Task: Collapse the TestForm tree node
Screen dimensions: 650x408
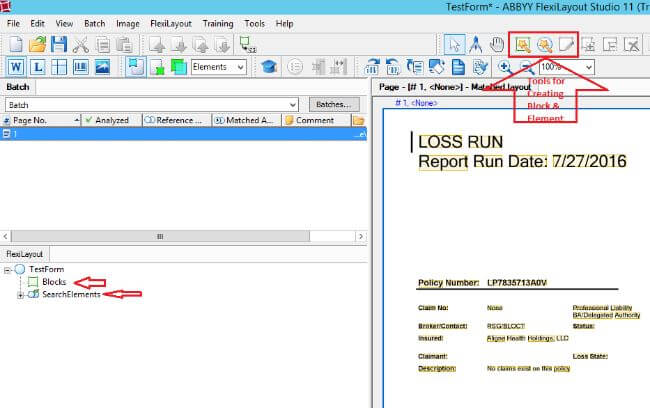Action: (7, 270)
